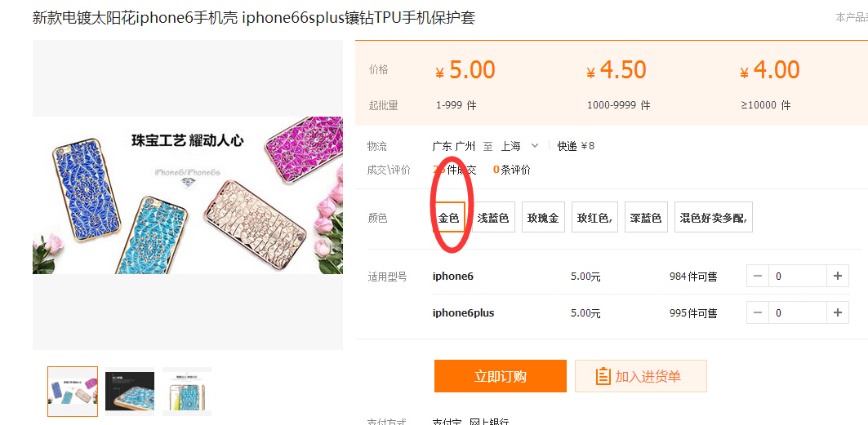The height and width of the screenshot is (425, 868).
Task: Increase the iphone6 quantity with plus
Action: click(838, 276)
